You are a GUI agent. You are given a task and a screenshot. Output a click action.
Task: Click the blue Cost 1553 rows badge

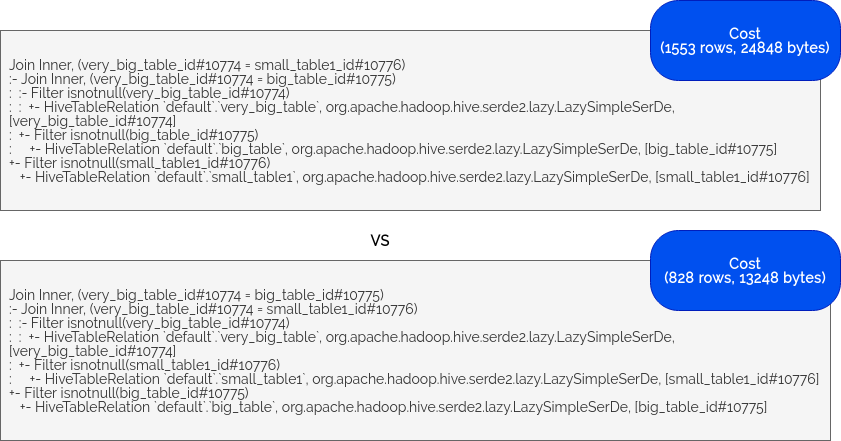pos(745,41)
